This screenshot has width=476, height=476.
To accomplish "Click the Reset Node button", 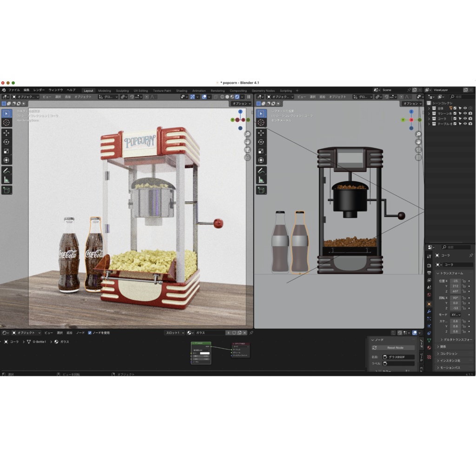I will click(393, 348).
